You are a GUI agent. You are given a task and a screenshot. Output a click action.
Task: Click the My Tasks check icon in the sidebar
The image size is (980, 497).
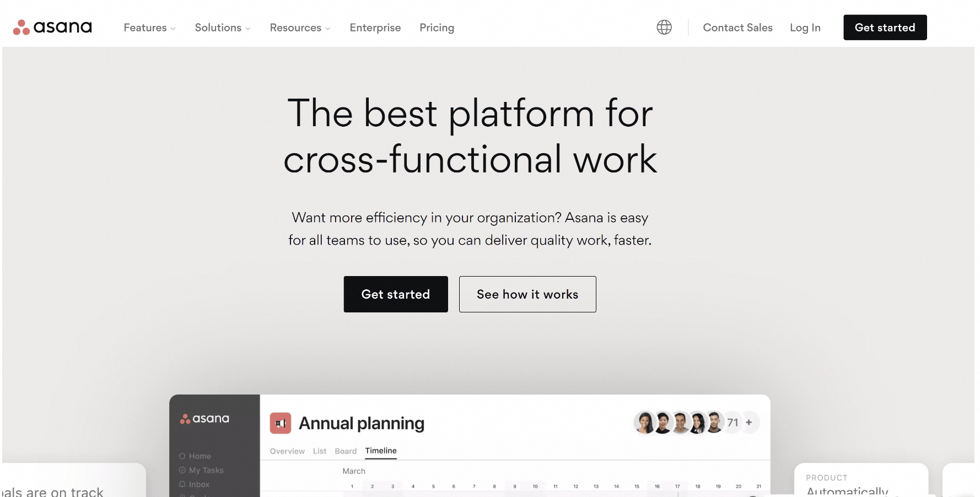pos(182,470)
